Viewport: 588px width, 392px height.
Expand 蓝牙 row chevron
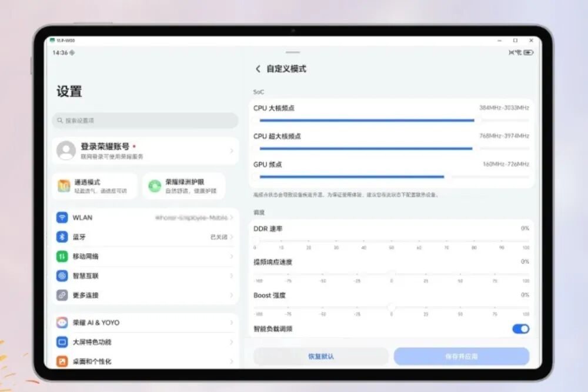[231, 237]
